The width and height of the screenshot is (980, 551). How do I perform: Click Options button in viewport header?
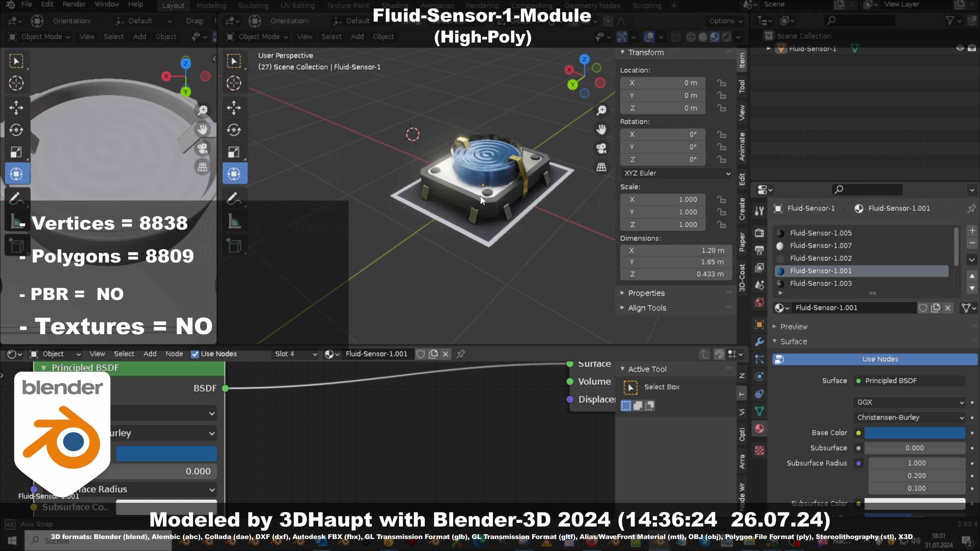tap(726, 21)
